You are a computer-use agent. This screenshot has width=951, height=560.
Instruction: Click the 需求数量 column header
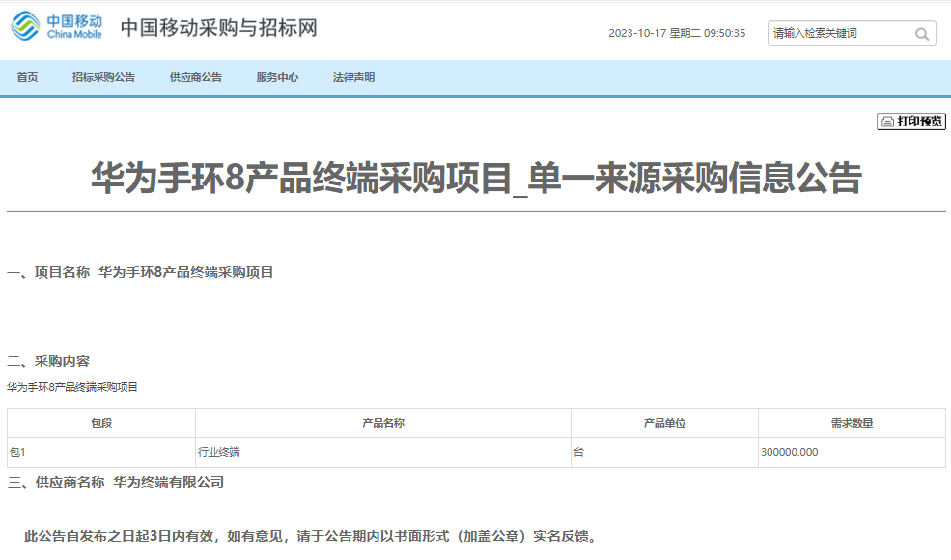[853, 424]
